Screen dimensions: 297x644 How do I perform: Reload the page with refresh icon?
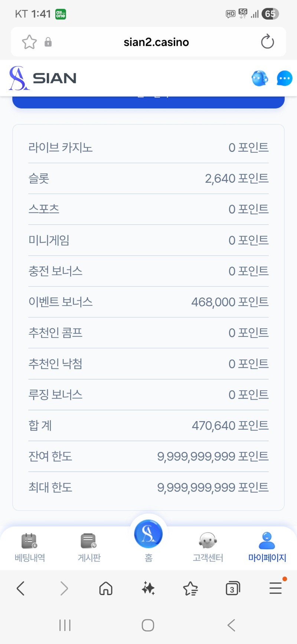point(267,42)
